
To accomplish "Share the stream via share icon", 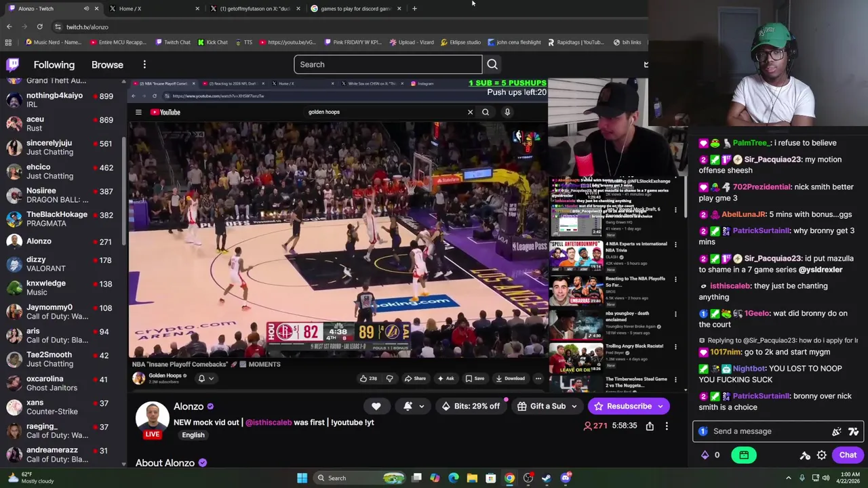I will click(650, 426).
